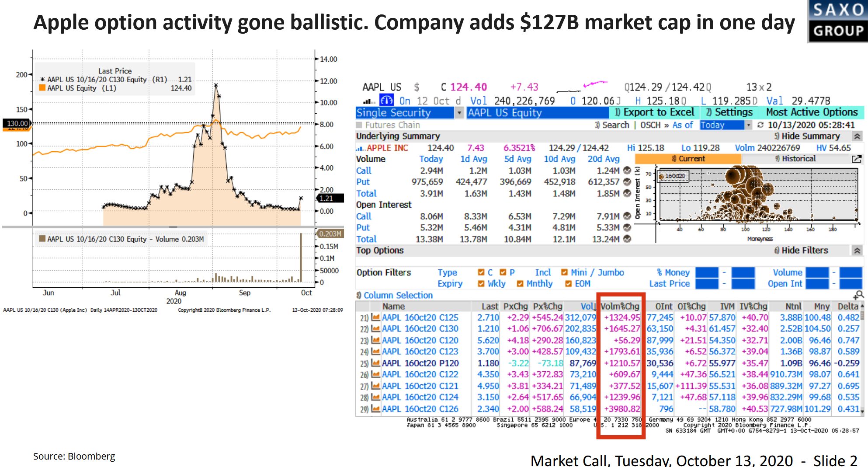Click the orange AAPL US Equity legend swatch
Viewport: 868px width, 467px height.
coord(42,88)
